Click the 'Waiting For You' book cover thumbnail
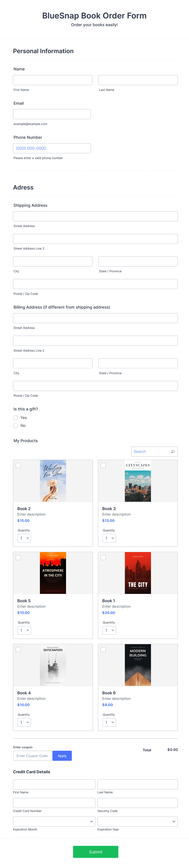This screenshot has width=189, height=868. coord(53,481)
